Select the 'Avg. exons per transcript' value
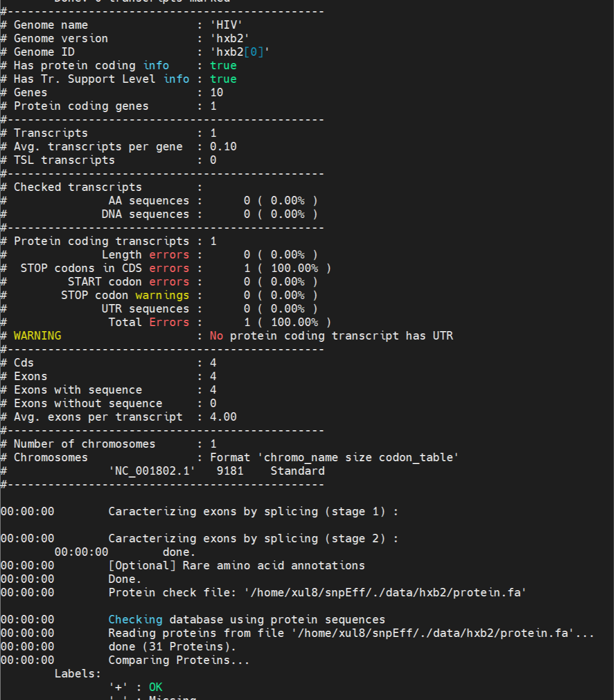Viewport: 614px width, 700px height. (223, 417)
